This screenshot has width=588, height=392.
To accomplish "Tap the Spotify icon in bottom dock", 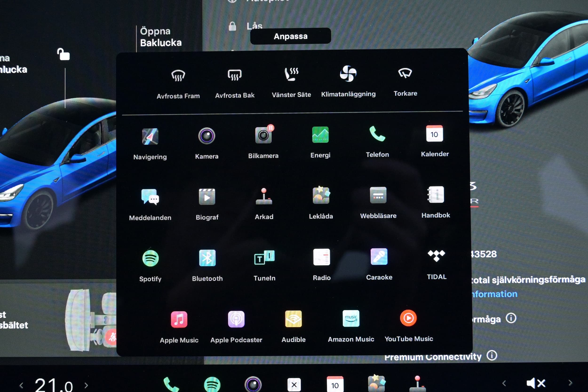I will [x=212, y=385].
